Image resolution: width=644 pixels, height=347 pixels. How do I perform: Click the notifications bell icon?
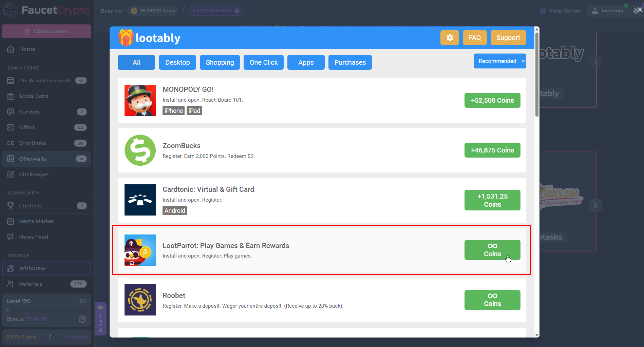(x=636, y=11)
